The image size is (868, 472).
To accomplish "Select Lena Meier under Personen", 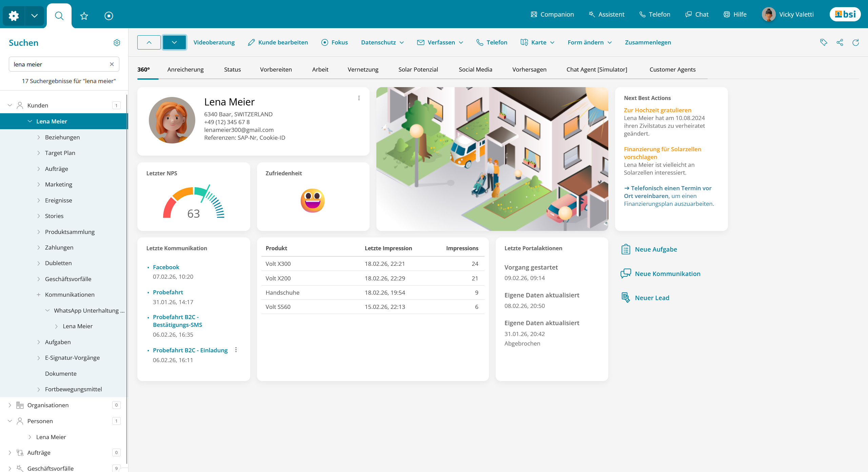I will click(51, 437).
